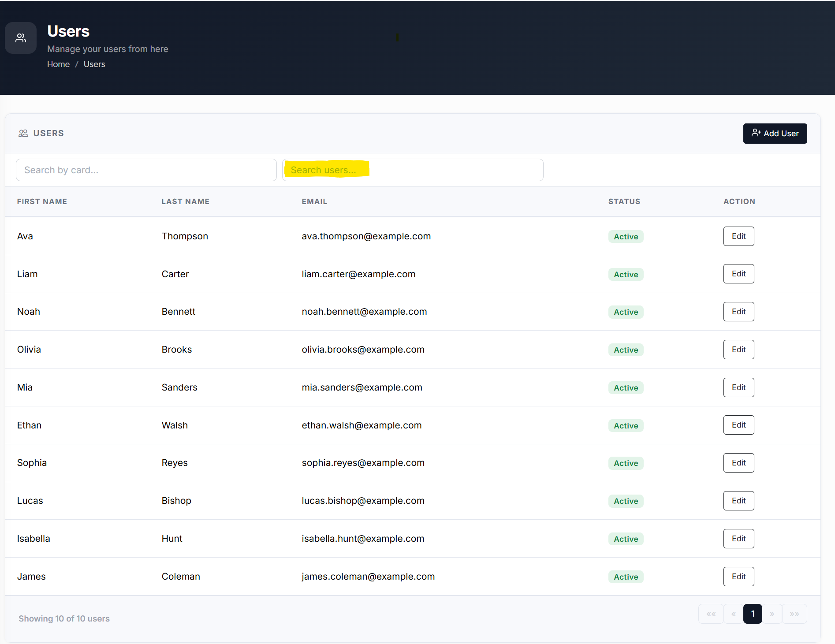
Task: Focus the Search users field
Action: point(413,170)
